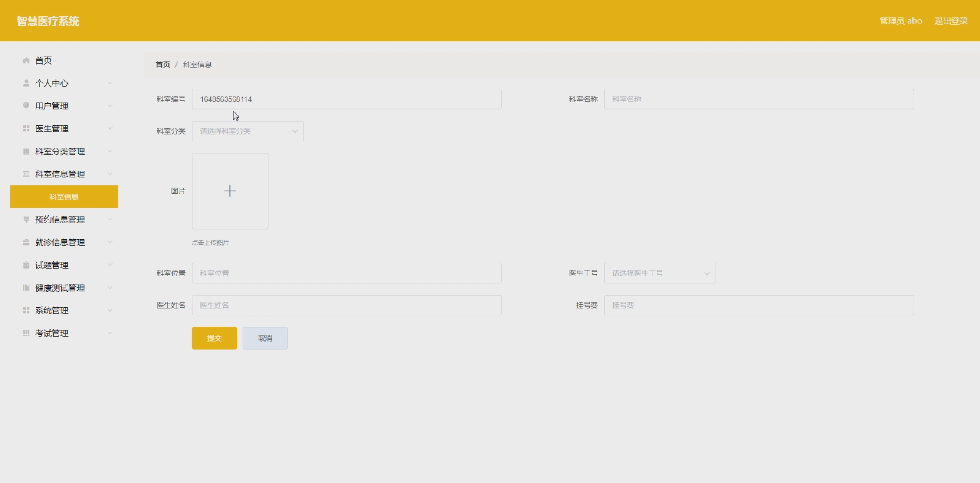Open the 科室分类 dropdown
980x483 pixels.
click(248, 131)
